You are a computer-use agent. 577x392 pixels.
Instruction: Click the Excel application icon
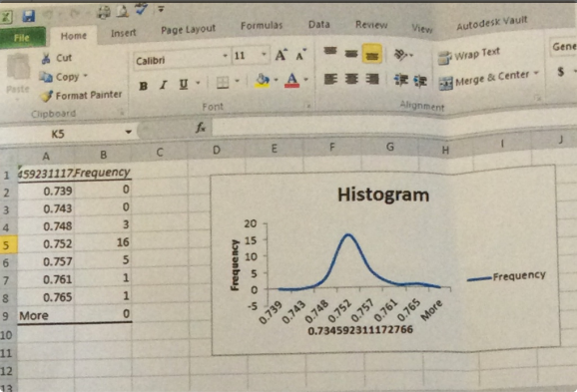7,17
